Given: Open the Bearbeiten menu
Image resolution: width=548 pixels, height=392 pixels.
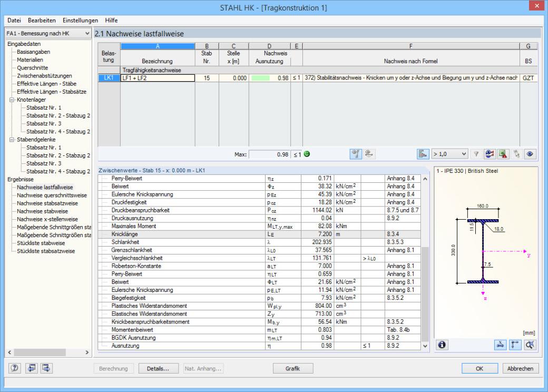Looking at the screenshot, I should click(42, 20).
